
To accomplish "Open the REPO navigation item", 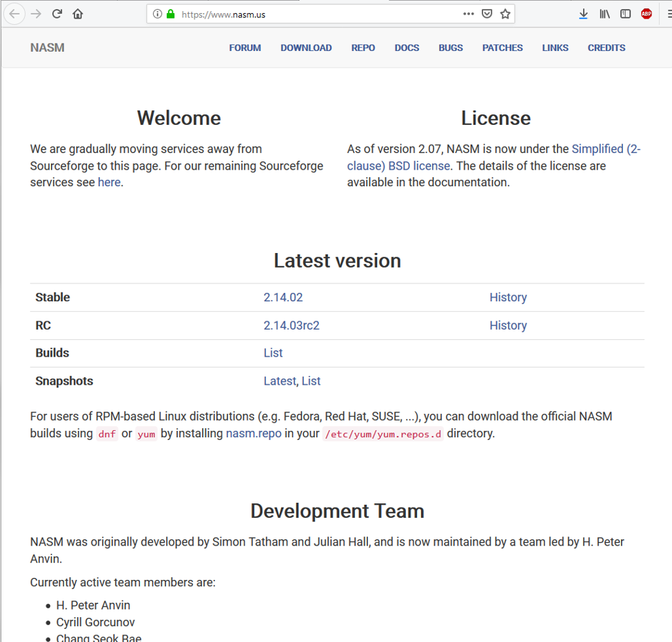I will [x=363, y=48].
